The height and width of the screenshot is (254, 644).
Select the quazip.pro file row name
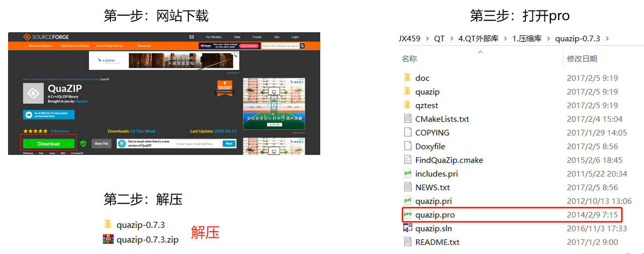click(435, 215)
